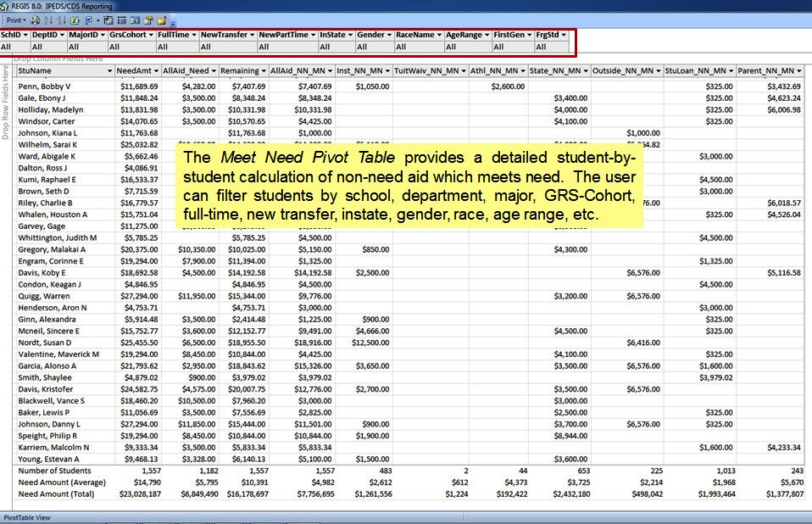Select the 'All' value under Gender
The height and width of the screenshot is (524, 812).
(362, 47)
